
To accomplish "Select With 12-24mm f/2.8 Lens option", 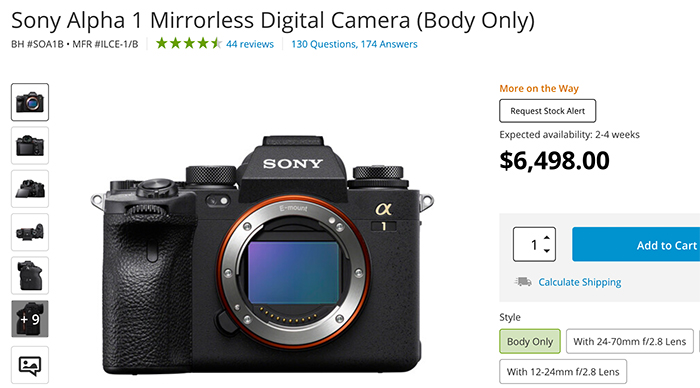I will pyautogui.click(x=563, y=371).
